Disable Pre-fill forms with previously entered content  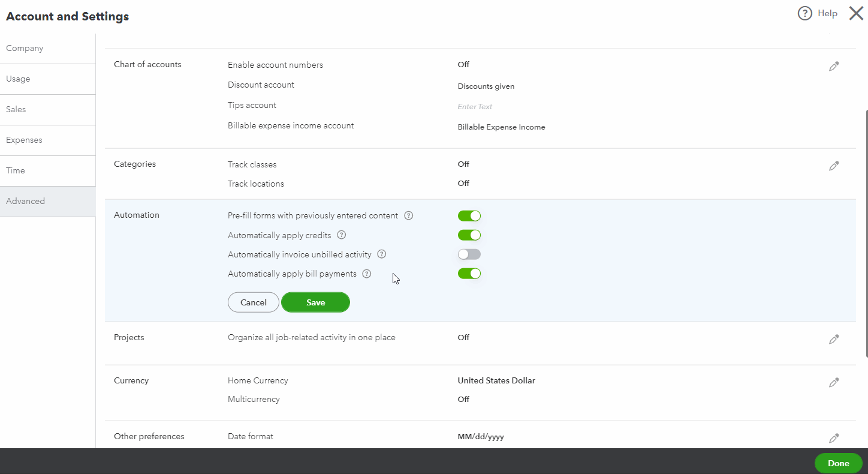point(469,216)
